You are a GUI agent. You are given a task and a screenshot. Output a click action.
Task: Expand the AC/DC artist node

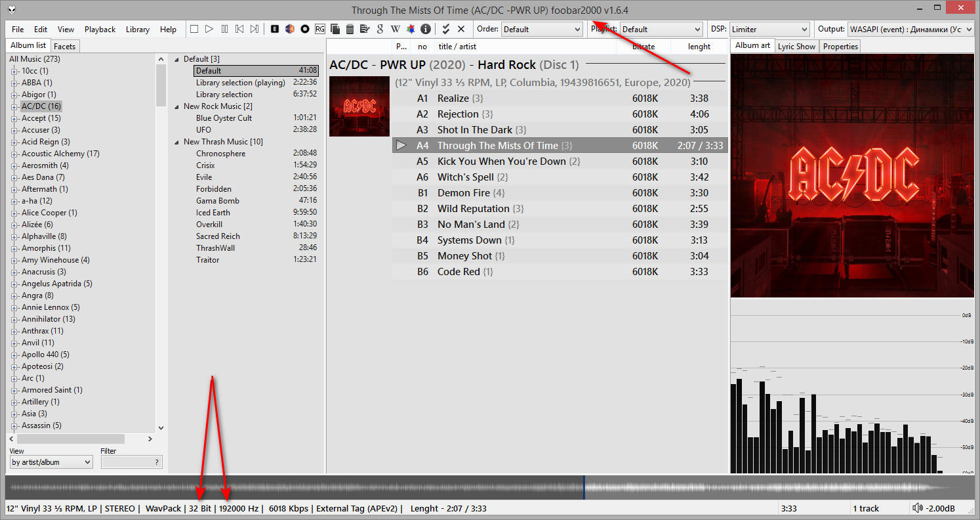coord(14,106)
